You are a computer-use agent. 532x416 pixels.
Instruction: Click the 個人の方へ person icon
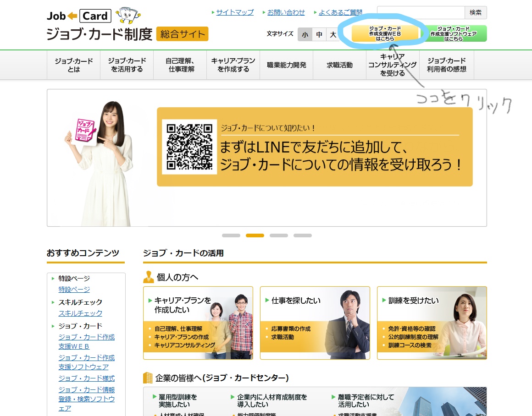pos(148,277)
